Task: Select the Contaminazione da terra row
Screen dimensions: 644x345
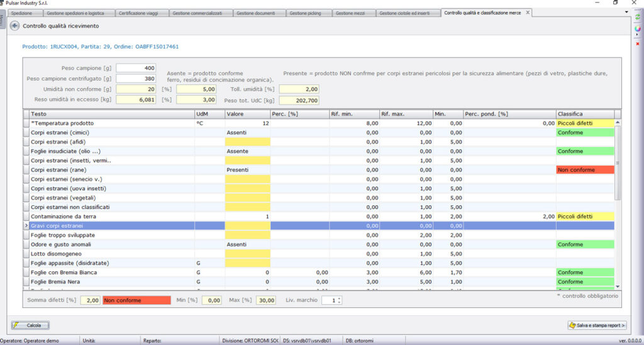Action: point(319,217)
